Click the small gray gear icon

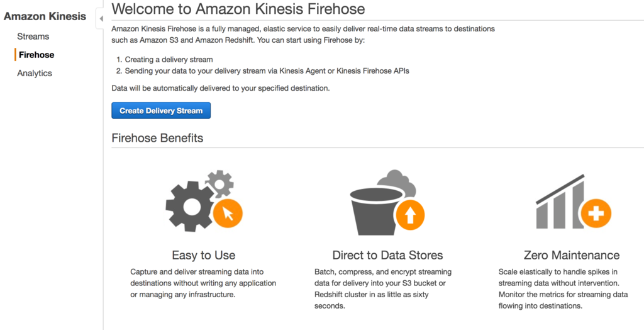219,183
